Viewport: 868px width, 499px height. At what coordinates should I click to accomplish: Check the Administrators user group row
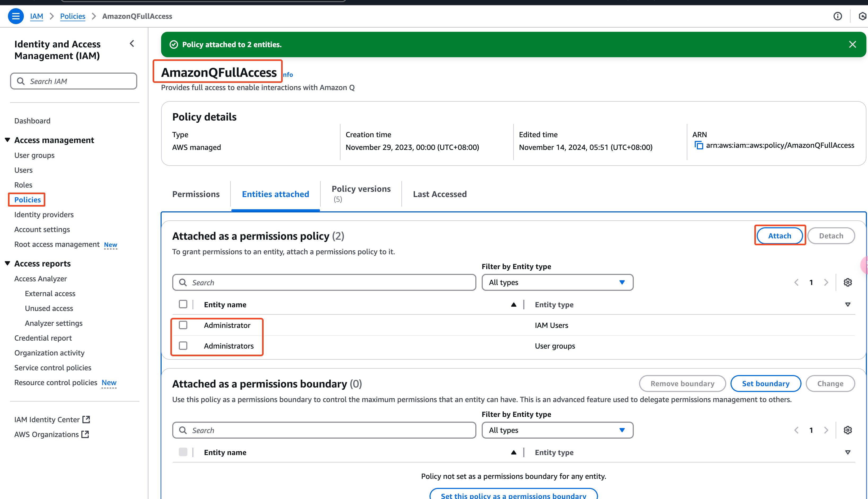click(x=183, y=345)
